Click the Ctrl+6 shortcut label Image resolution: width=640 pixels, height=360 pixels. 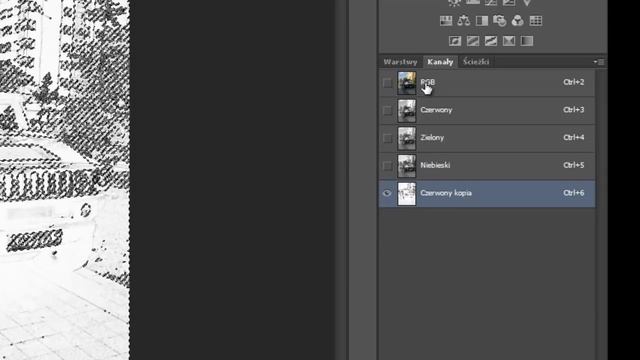coord(574,193)
